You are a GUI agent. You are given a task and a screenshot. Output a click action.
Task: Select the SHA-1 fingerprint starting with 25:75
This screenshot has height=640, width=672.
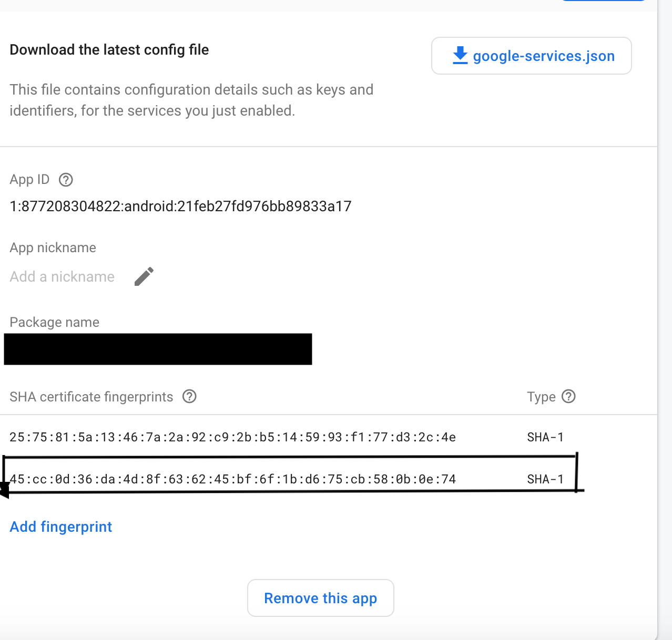coord(232,437)
